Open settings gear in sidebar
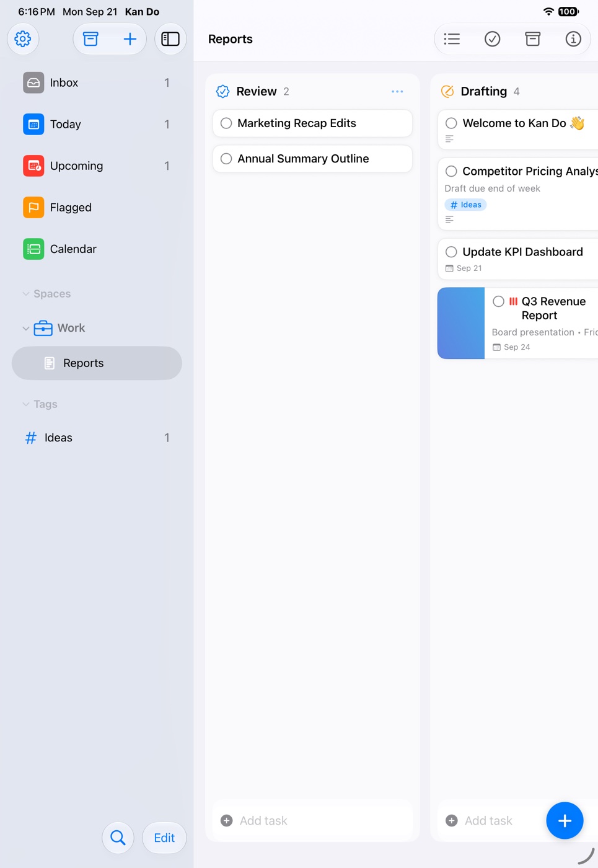Viewport: 598px width, 868px height. pos(23,39)
